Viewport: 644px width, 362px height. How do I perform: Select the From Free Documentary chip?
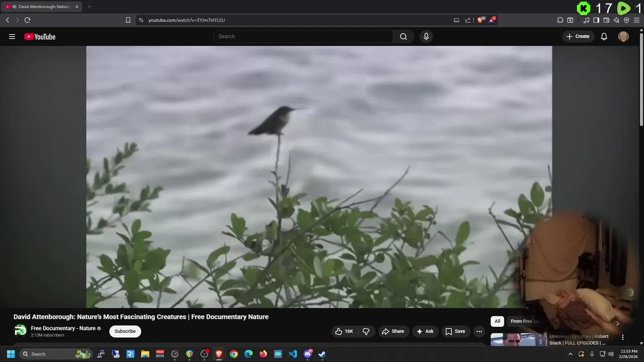coord(525,321)
